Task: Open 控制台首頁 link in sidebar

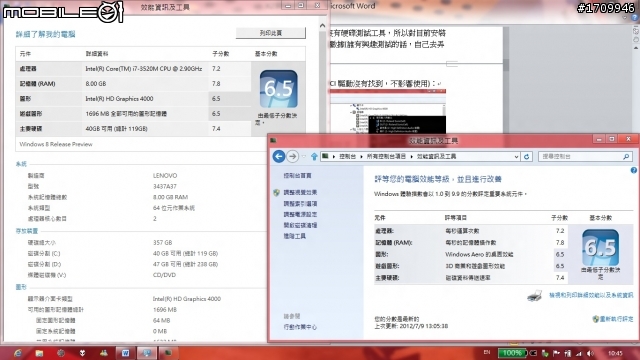Action: coord(297,176)
